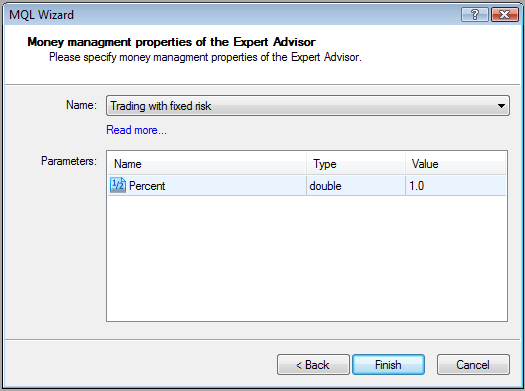Image resolution: width=525 pixels, height=391 pixels.
Task: Click the double type cell
Action: pyautogui.click(x=356, y=186)
